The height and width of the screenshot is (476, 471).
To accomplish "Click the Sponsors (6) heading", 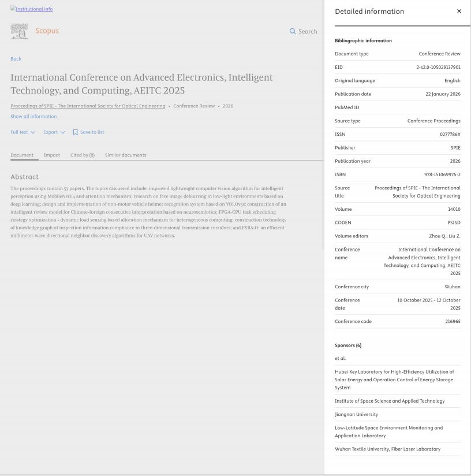I will [348, 345].
